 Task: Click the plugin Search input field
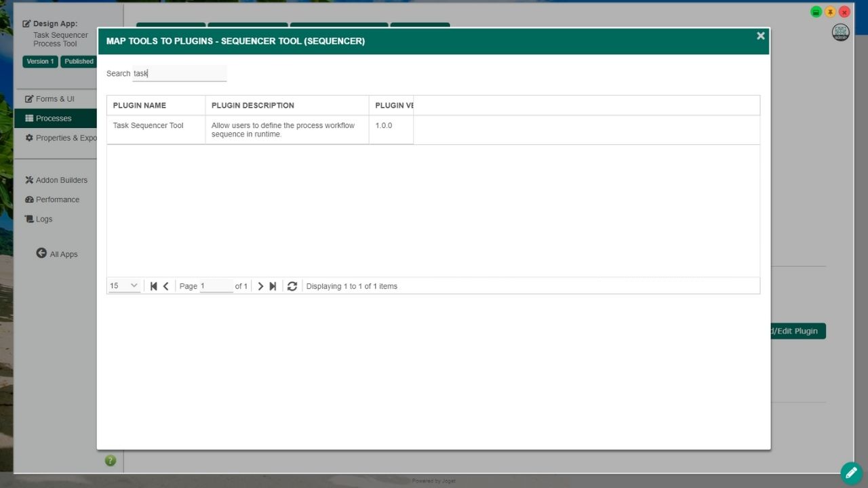pyautogui.click(x=179, y=73)
